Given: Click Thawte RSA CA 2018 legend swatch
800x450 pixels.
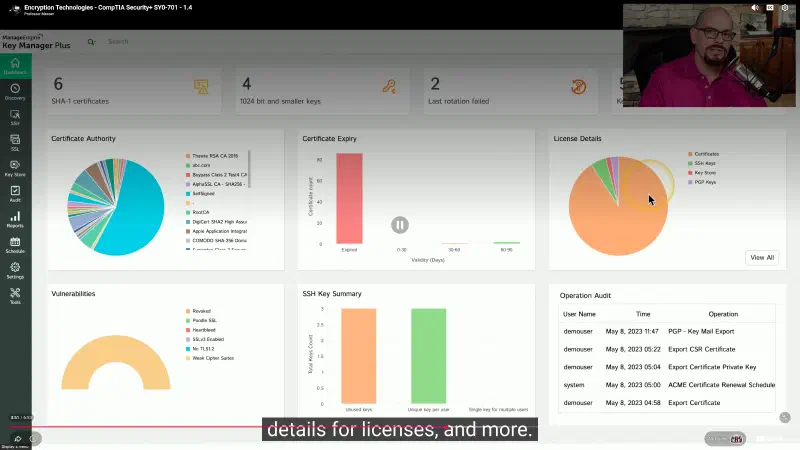Looking at the screenshot, I should pyautogui.click(x=188, y=156).
